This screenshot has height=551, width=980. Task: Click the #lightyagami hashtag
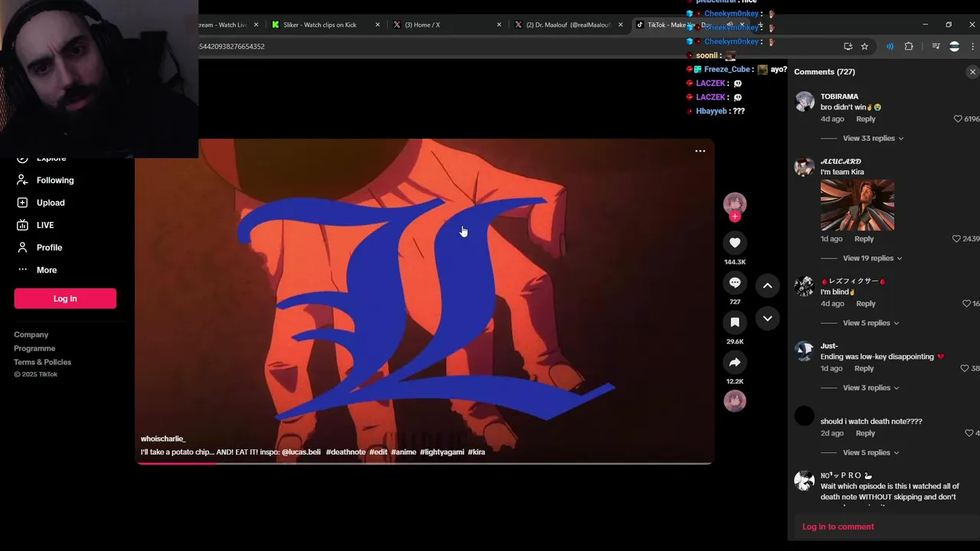click(442, 452)
